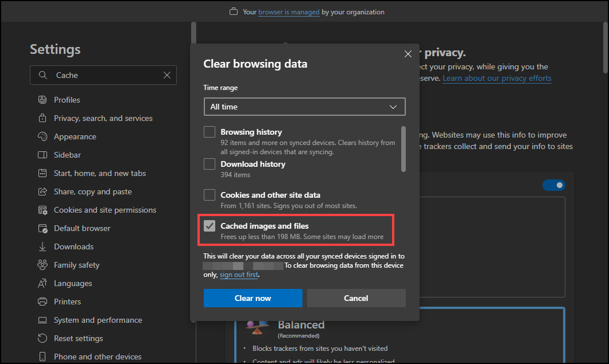Open the Time range dropdown
Image resolution: width=609 pixels, height=364 pixels.
tap(304, 107)
